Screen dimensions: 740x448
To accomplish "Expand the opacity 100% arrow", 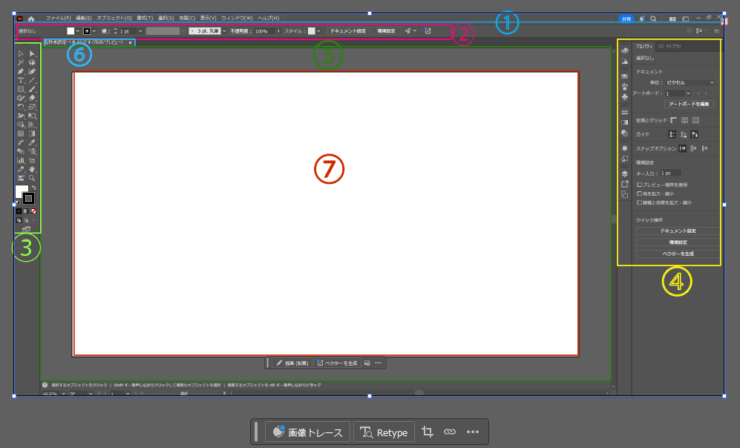I will [278, 31].
